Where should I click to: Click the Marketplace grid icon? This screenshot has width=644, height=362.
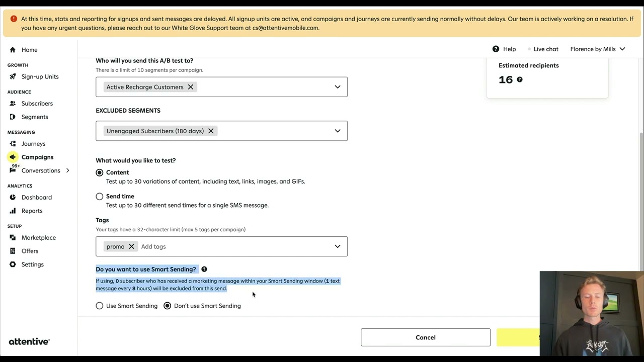tap(13, 237)
